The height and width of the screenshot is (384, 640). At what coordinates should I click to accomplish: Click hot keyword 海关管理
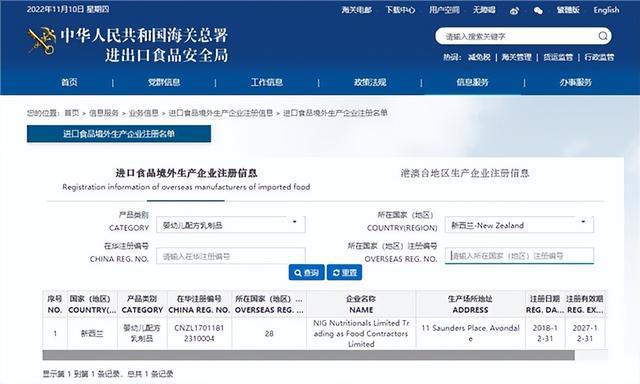(516, 57)
